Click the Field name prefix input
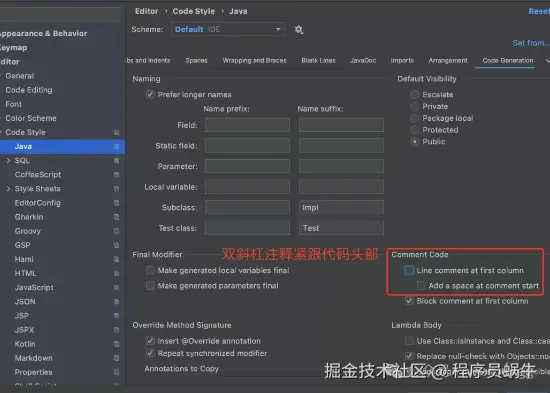This screenshot has height=393, width=550. (247, 125)
